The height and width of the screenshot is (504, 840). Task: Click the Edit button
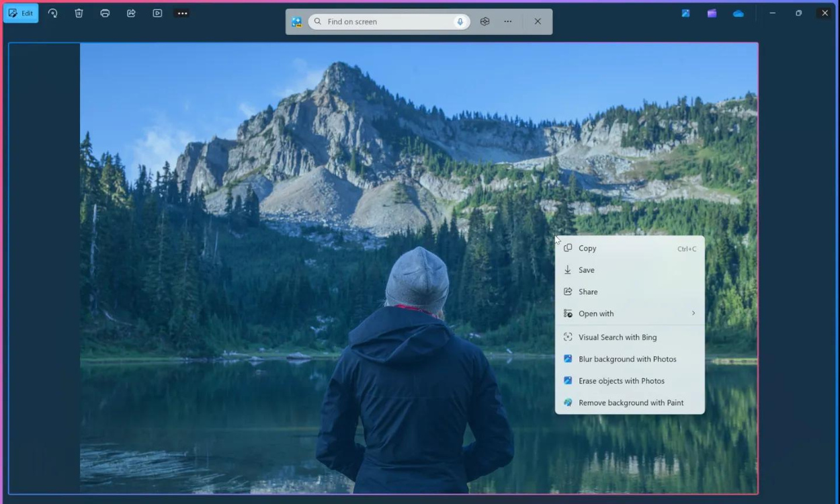point(21,13)
